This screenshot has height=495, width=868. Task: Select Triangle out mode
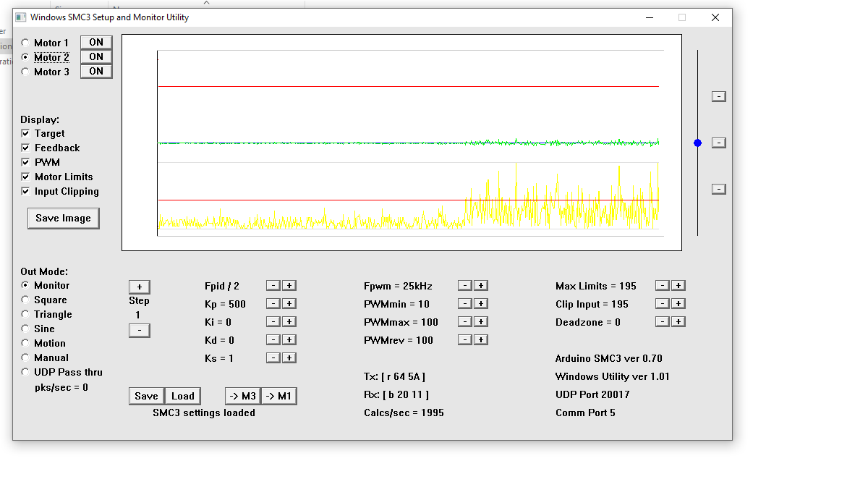tap(25, 314)
